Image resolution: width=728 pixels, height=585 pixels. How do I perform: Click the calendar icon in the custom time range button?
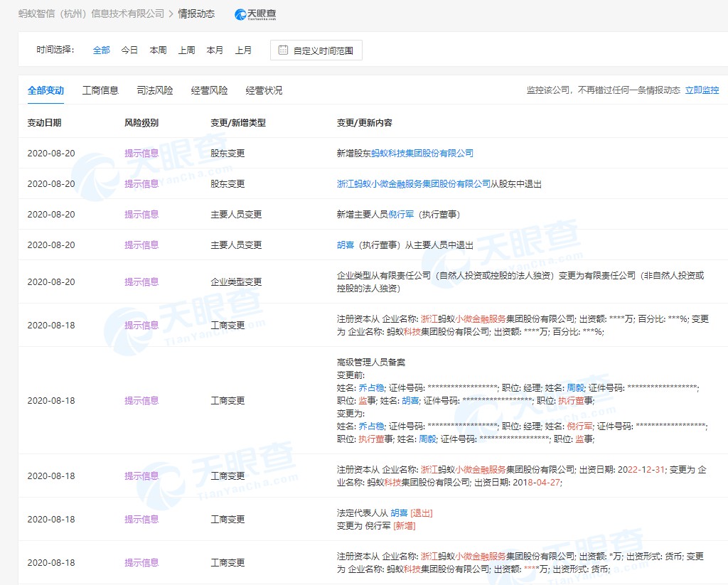pos(283,50)
